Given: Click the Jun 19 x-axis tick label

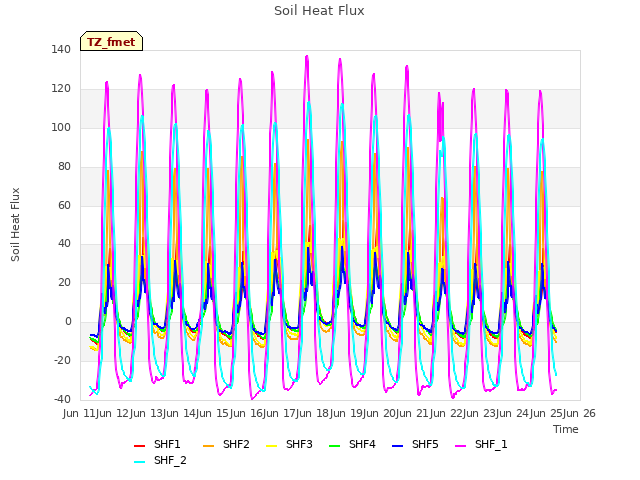Looking at the screenshot, I should pos(347,413).
